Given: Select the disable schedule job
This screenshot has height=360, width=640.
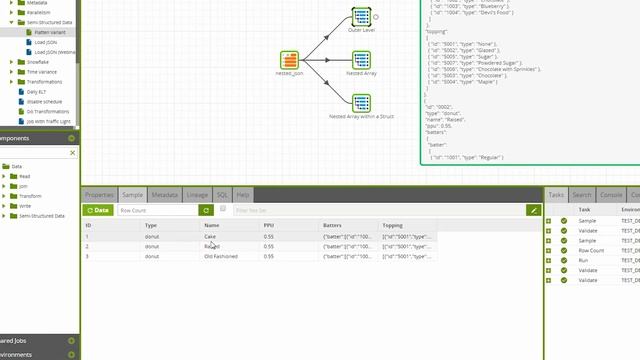Looking at the screenshot, I should (44, 102).
